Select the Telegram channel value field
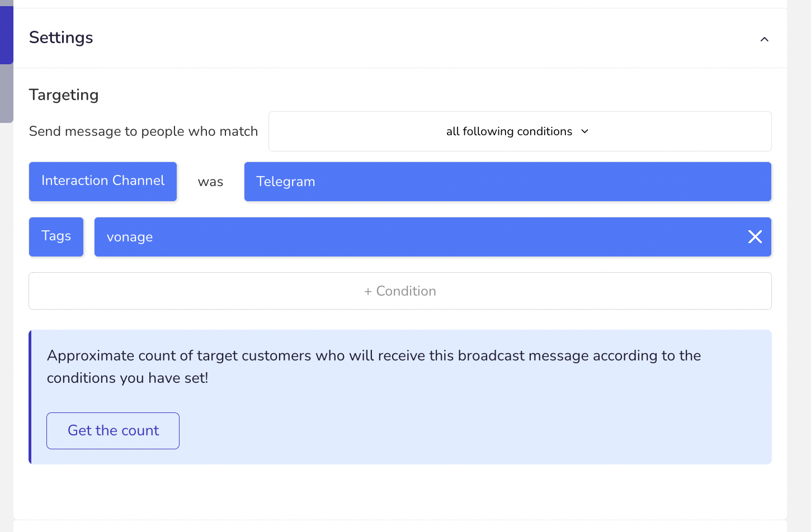This screenshot has height=532, width=811. 508,182
